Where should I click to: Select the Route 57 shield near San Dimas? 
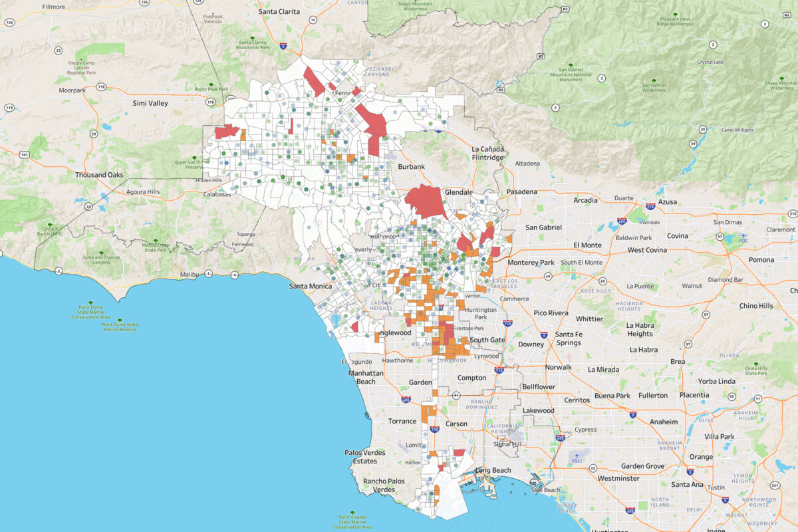click(x=720, y=236)
